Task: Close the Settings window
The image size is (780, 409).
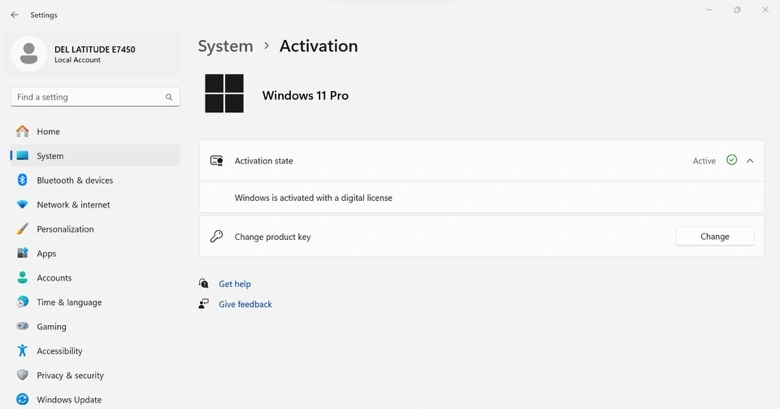Action: pyautogui.click(x=765, y=10)
